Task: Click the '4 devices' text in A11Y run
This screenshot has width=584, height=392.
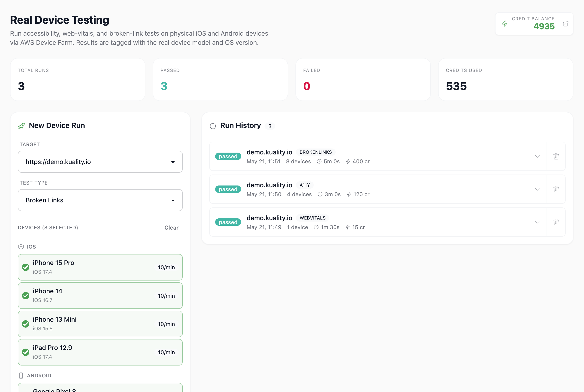Action: pos(299,194)
